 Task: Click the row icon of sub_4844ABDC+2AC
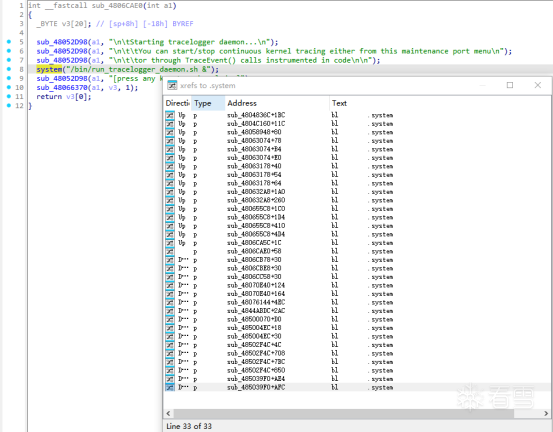tap(170, 311)
